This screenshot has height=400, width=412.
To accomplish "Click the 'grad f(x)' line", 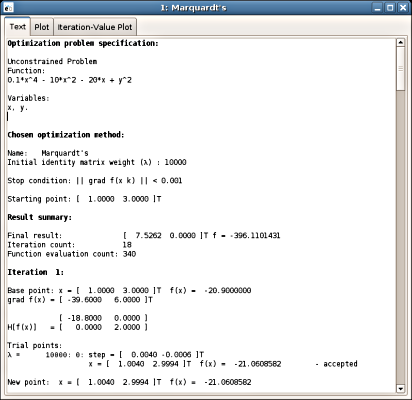I will (x=80, y=300).
